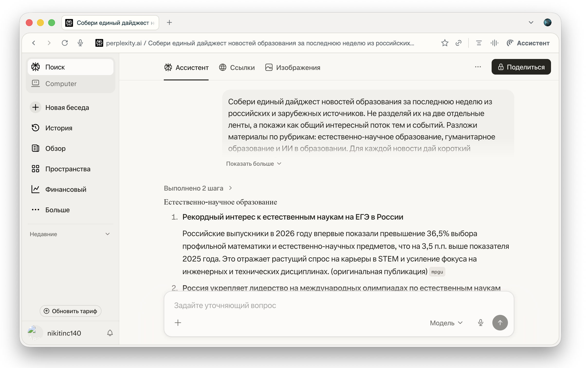Open the profile avatar in the title bar
Image resolution: width=588 pixels, height=368 pixels.
pos(548,22)
